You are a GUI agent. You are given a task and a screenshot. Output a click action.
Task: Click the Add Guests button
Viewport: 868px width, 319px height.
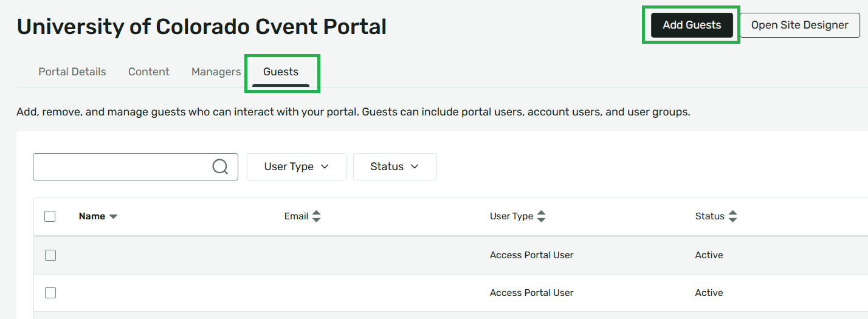click(692, 25)
